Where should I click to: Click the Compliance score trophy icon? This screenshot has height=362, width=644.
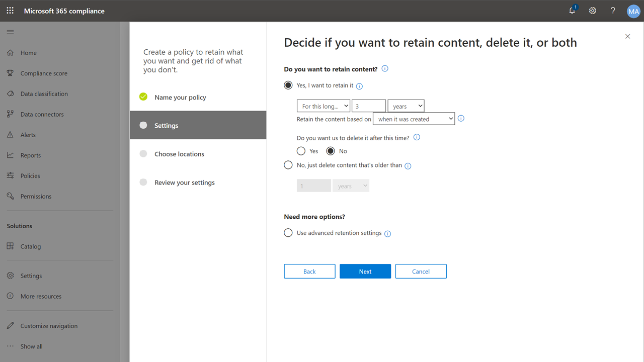coord(10,73)
